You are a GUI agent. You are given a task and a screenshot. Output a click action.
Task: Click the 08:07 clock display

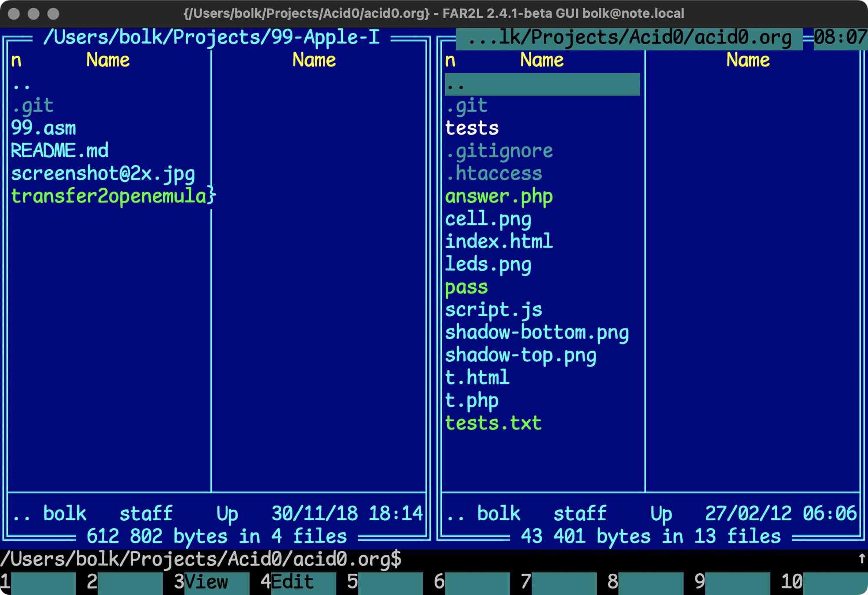pyautogui.click(x=841, y=38)
